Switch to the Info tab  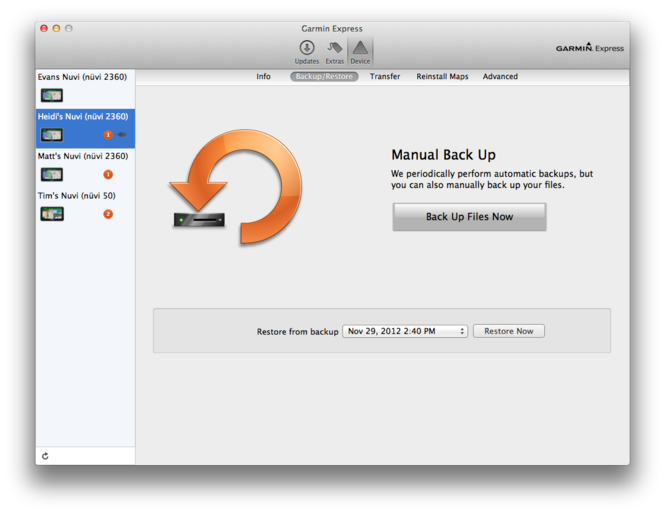coord(263,76)
